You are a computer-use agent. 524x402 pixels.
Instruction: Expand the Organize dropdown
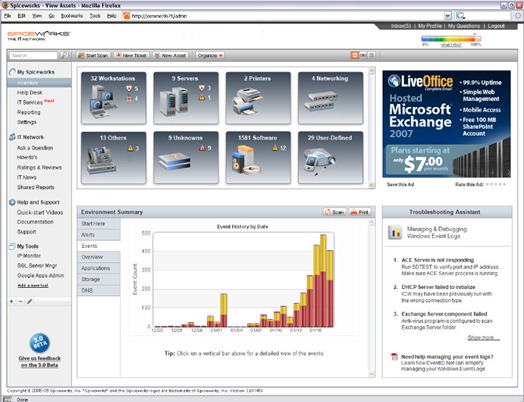pyautogui.click(x=210, y=55)
